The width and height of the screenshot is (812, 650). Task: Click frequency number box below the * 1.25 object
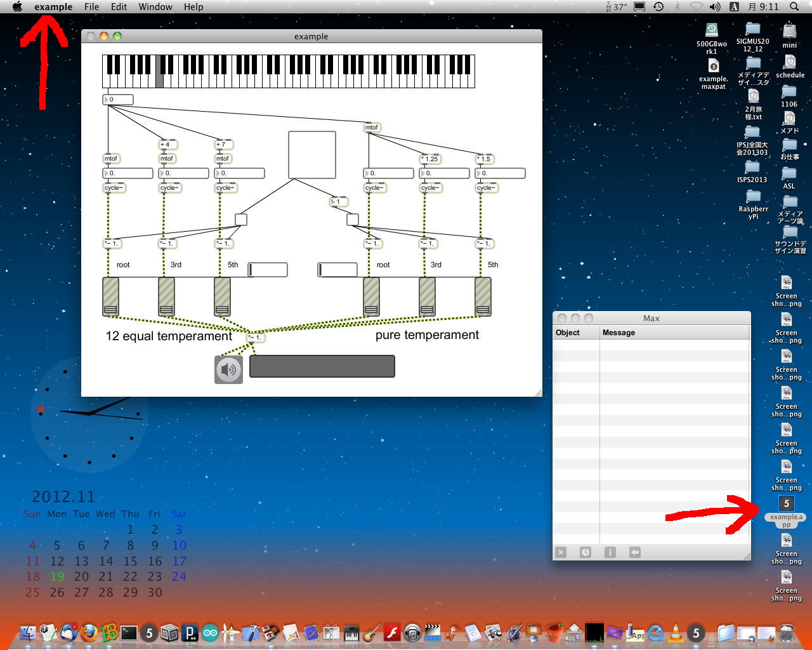(445, 173)
